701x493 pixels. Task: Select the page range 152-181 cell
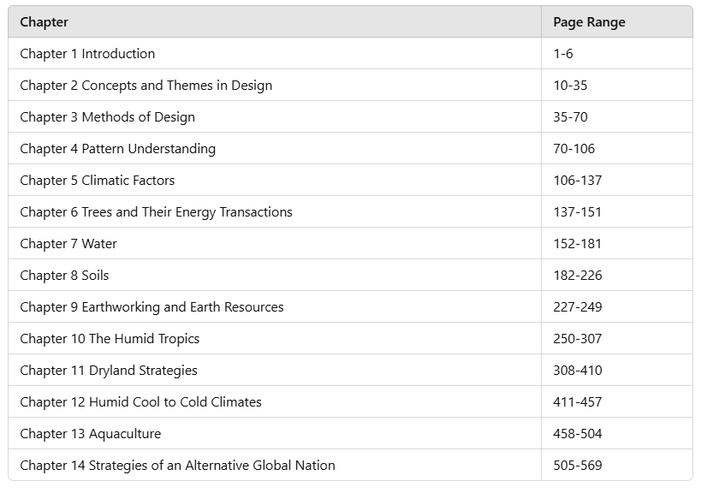point(578,244)
